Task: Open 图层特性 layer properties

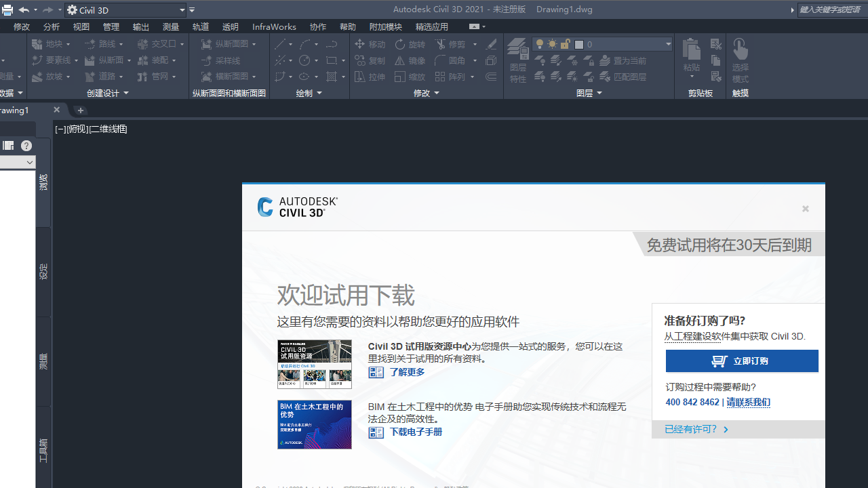Action: [518, 60]
